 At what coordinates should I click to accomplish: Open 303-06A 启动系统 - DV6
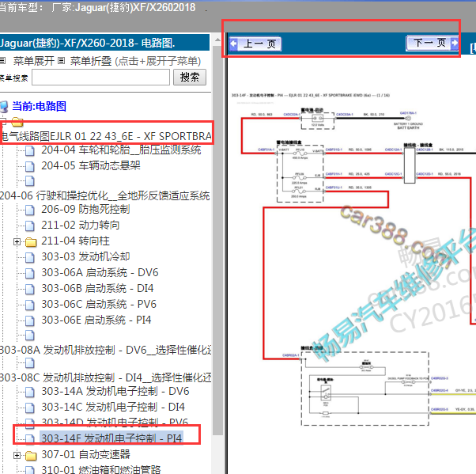pyautogui.click(x=100, y=272)
